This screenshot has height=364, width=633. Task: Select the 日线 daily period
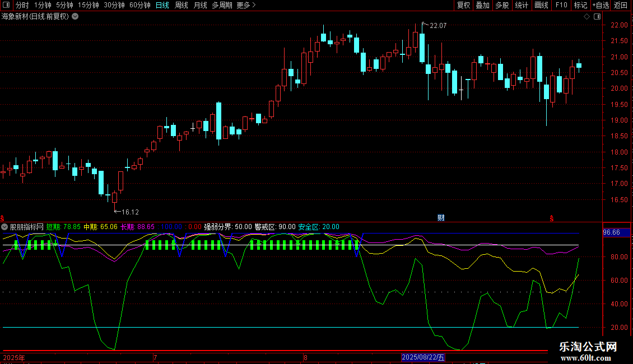(162, 5)
